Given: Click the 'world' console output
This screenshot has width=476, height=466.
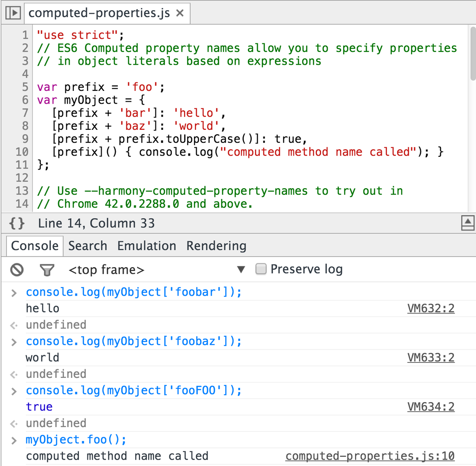Looking at the screenshot, I should pos(42,358).
